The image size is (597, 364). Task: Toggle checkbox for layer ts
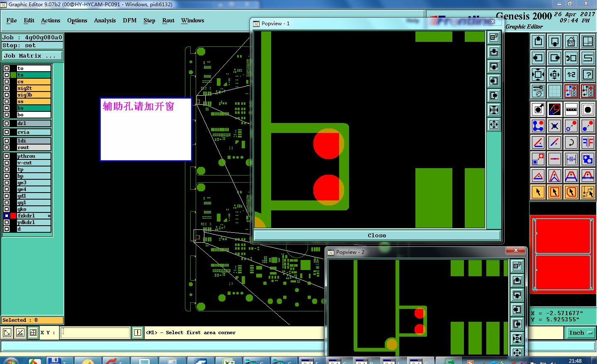(7, 75)
